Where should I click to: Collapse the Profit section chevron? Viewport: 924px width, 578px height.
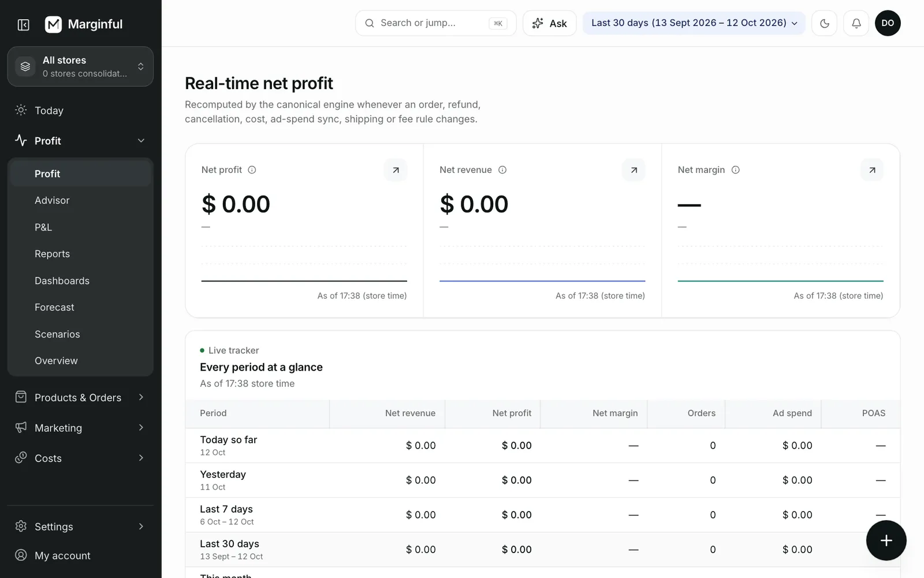(141, 140)
